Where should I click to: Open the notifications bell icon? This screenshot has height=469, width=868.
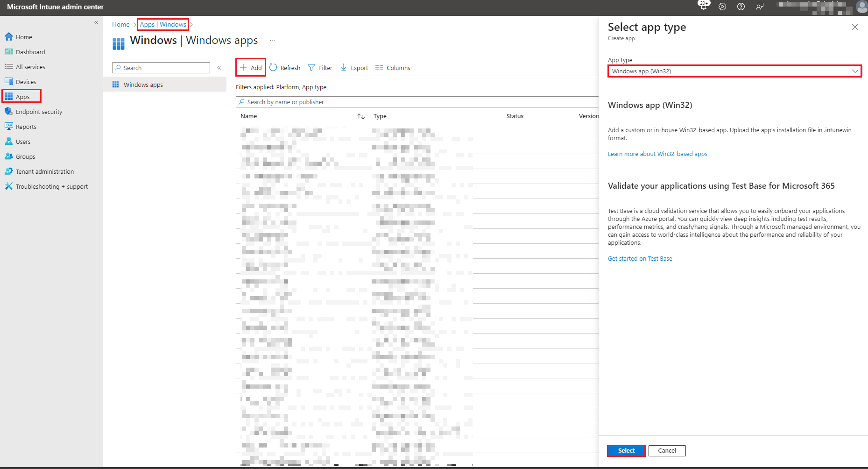(703, 6)
